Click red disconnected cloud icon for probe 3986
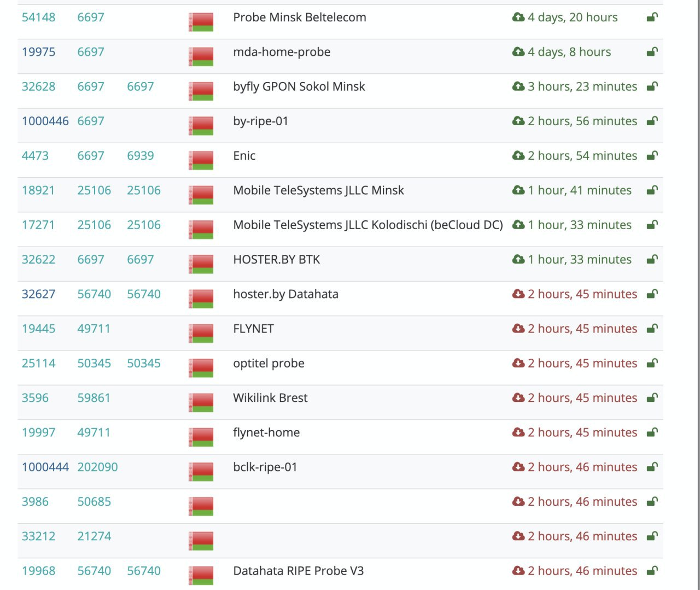The image size is (700, 590). (x=518, y=501)
